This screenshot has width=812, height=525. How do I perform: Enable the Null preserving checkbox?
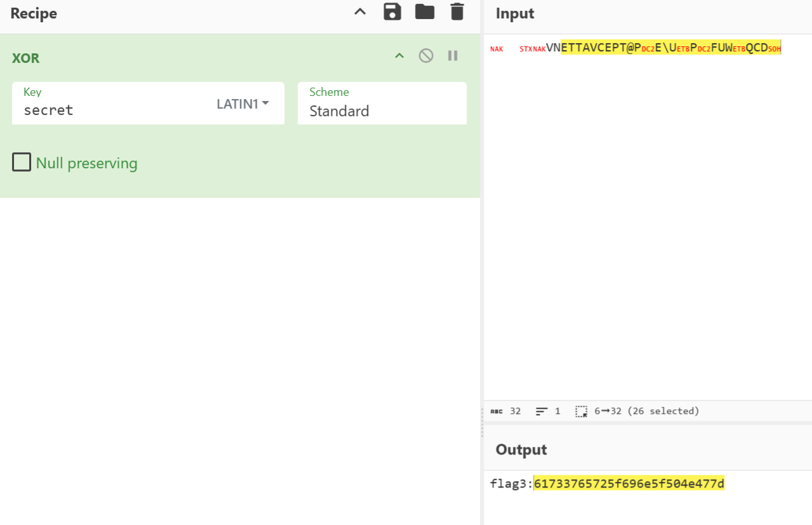pos(22,163)
